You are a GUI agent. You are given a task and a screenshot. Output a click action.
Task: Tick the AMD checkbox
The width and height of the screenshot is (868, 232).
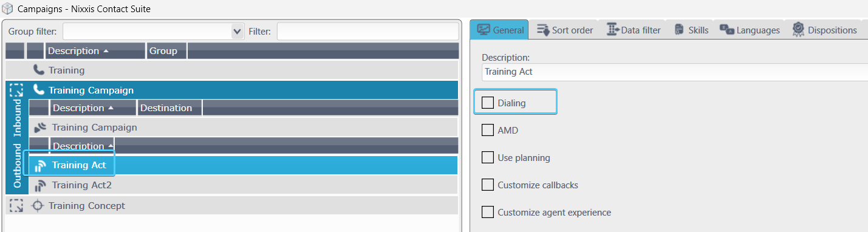tap(487, 130)
